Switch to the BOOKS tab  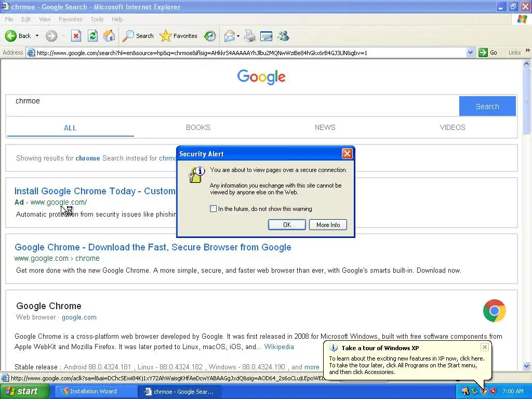tap(198, 128)
